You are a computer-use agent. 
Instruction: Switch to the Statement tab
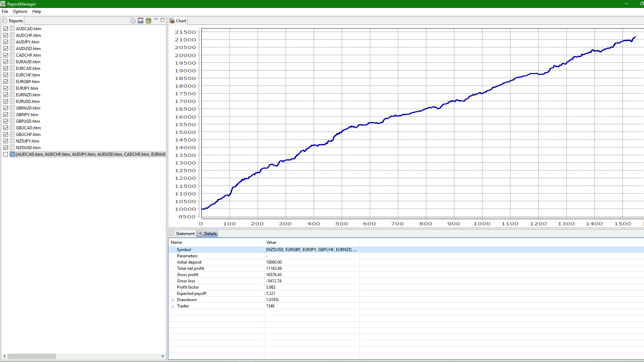(x=182, y=233)
